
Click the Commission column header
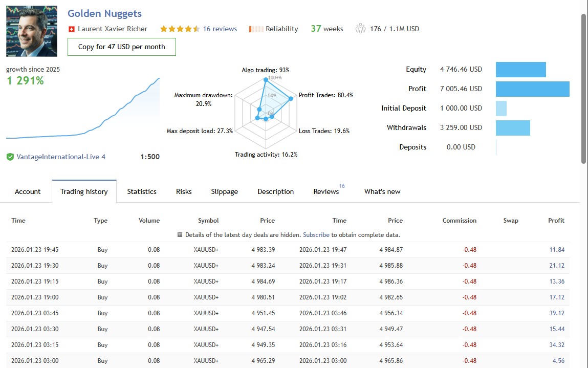pos(460,221)
